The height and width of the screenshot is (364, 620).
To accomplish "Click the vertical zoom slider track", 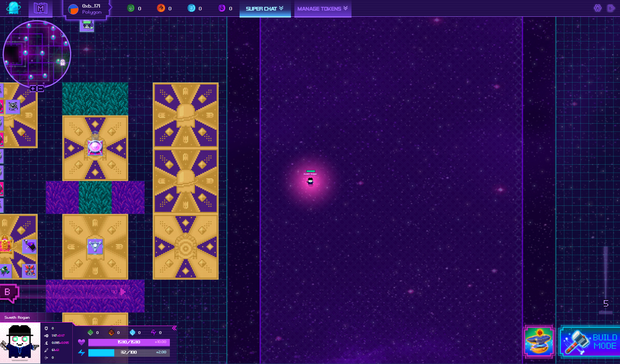I will pyautogui.click(x=606, y=274).
